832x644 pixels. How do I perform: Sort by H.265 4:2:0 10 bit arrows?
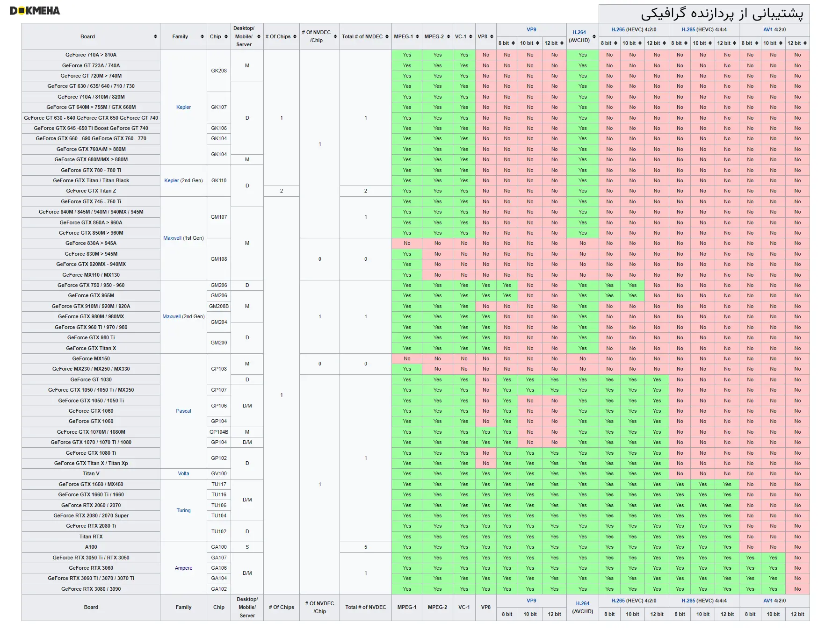click(640, 43)
